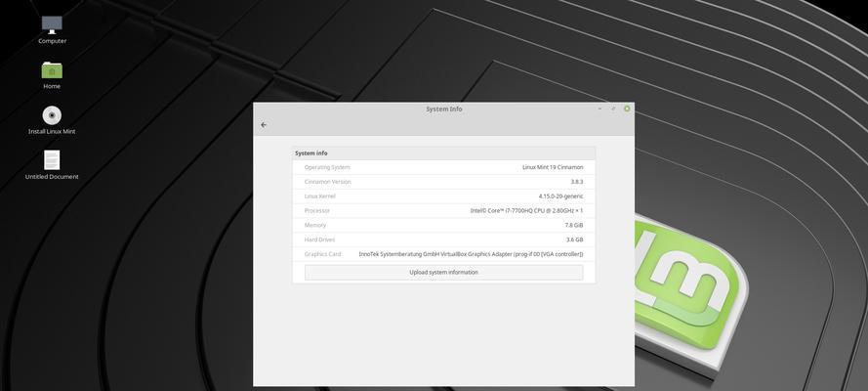
Task: Click the Intel Core i7-7700HQ processor value
Action: (x=526, y=211)
